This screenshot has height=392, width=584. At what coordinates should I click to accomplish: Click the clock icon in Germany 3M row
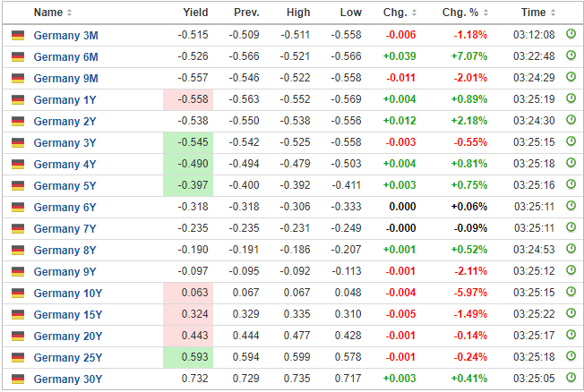click(571, 35)
